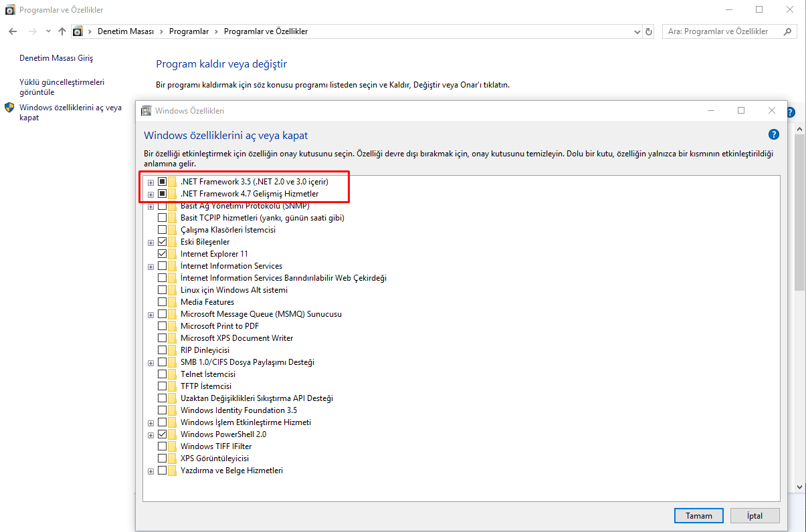The height and width of the screenshot is (532, 806).
Task: Enable the Linux için Windows Alt sistemi checkbox
Action: pos(162,290)
